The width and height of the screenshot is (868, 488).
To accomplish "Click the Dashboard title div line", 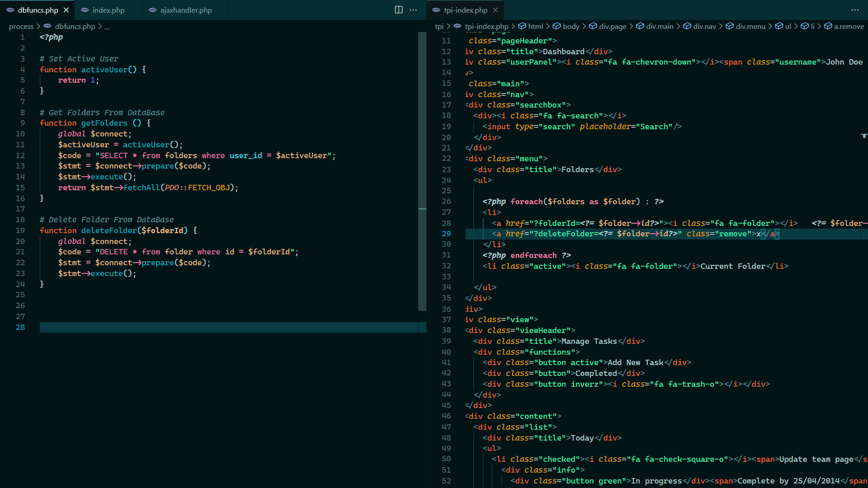I will click(x=538, y=52).
